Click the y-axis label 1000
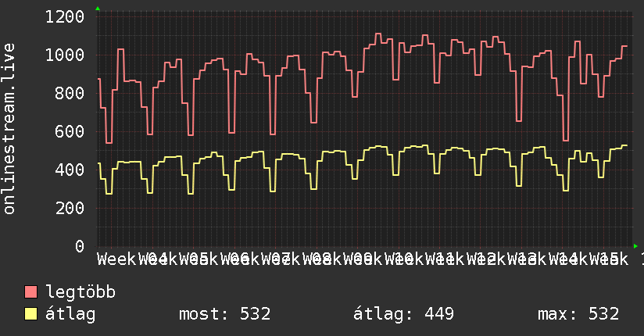Viewport: 644px width, 336px height. (65, 55)
